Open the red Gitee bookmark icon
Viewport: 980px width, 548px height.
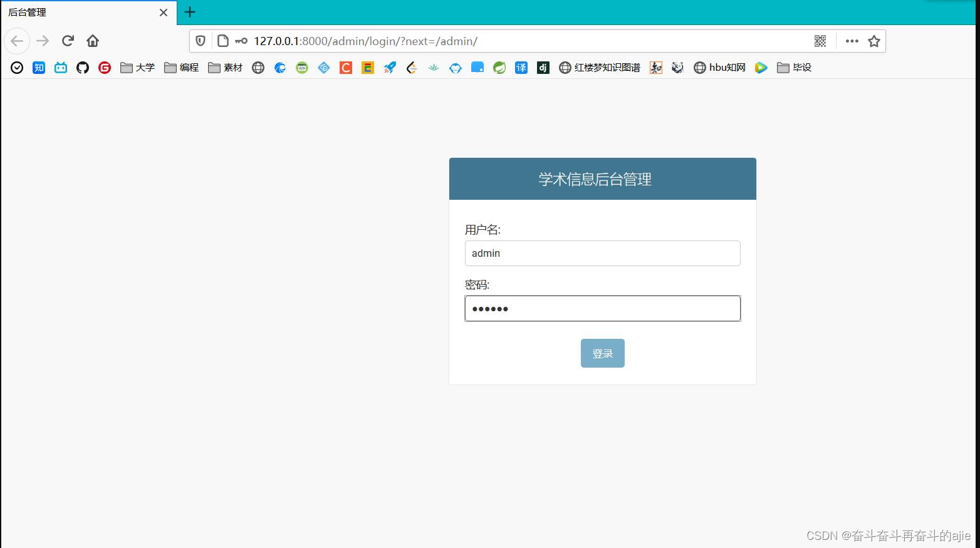[105, 68]
